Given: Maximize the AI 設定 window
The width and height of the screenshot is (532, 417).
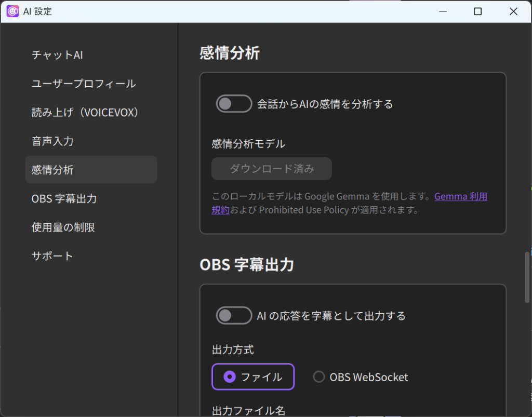Looking at the screenshot, I should (478, 11).
